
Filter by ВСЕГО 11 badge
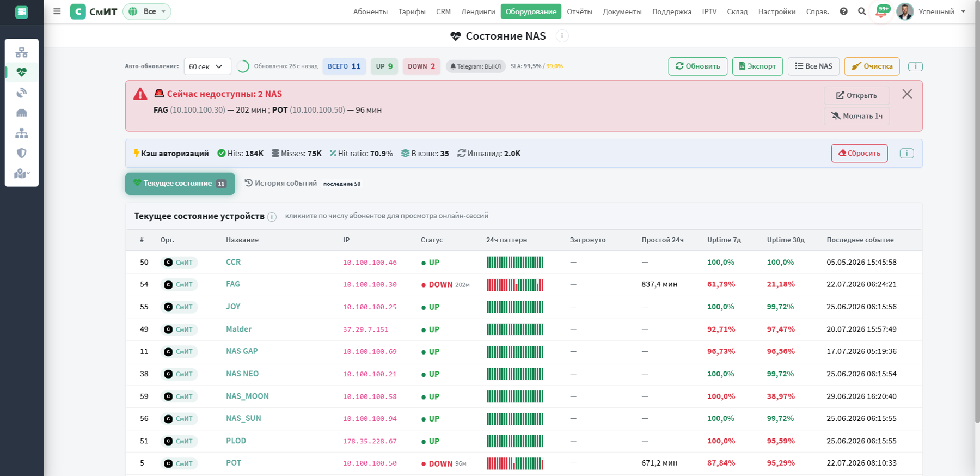344,66
